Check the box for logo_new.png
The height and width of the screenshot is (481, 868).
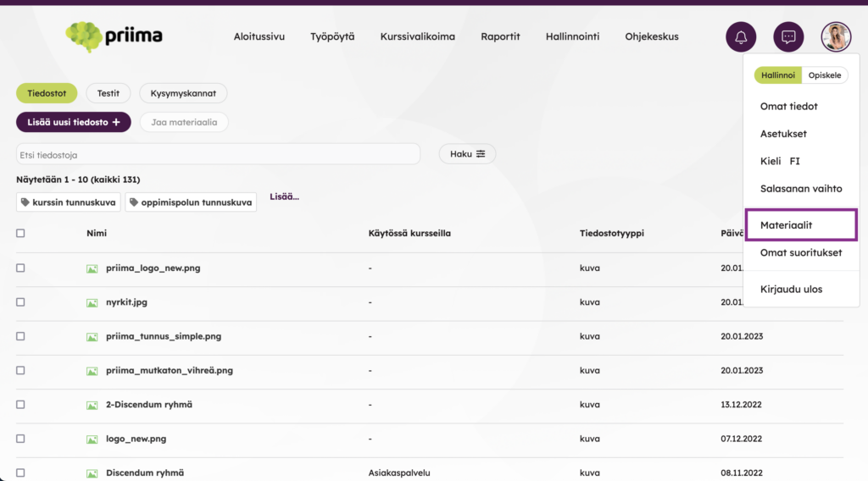click(x=20, y=439)
